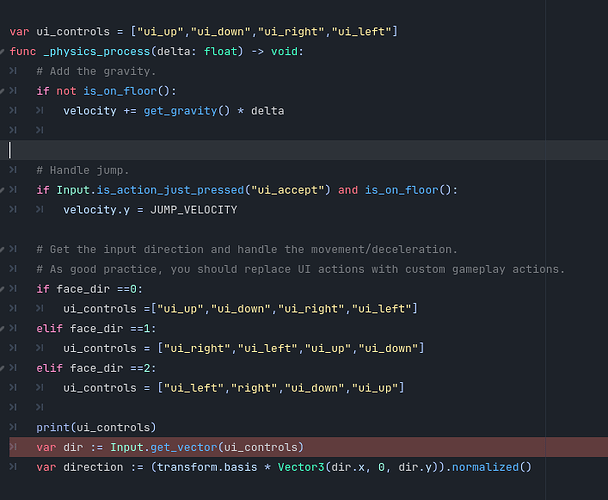
Task: Collapse the _physics_process function fold arrow
Action: click(x=2, y=51)
